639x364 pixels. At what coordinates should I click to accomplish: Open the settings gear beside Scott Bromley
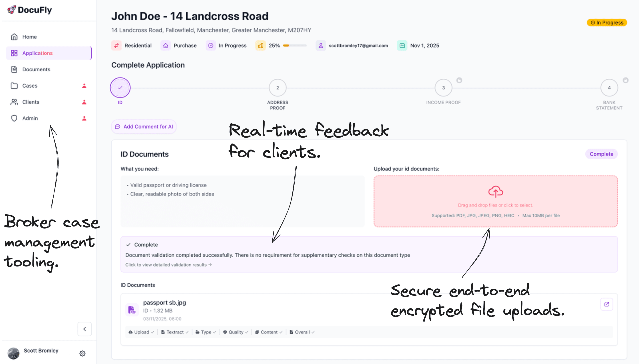(x=82, y=353)
